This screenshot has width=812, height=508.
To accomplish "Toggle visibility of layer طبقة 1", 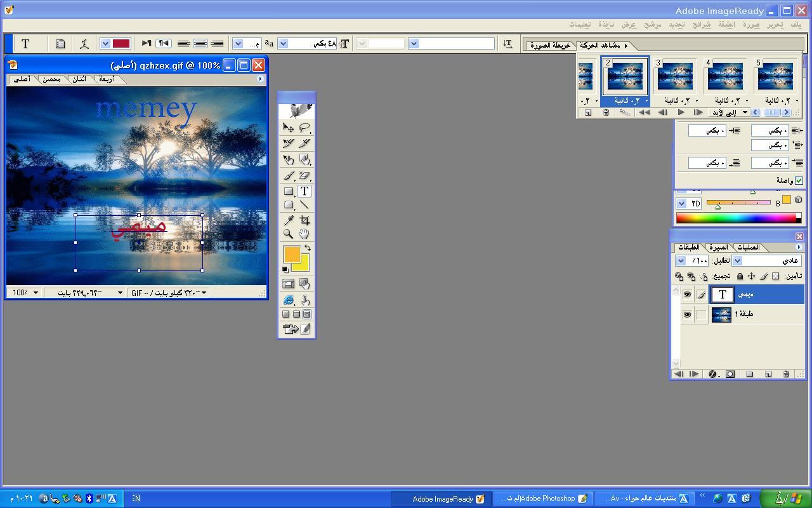I will pos(687,314).
